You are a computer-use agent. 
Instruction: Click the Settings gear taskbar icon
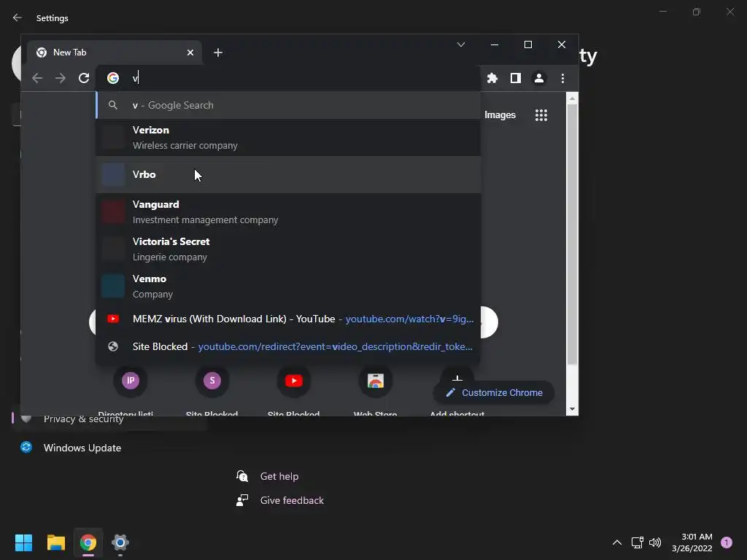[120, 542]
